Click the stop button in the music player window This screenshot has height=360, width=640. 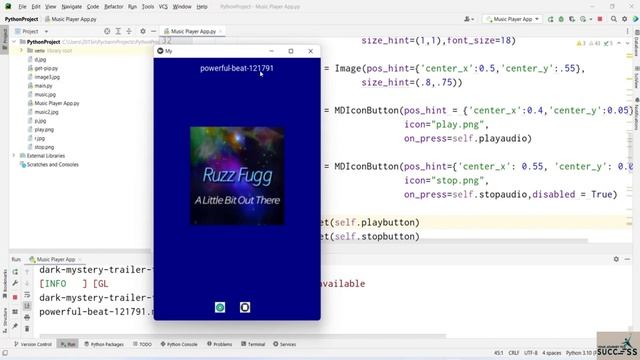tap(245, 307)
